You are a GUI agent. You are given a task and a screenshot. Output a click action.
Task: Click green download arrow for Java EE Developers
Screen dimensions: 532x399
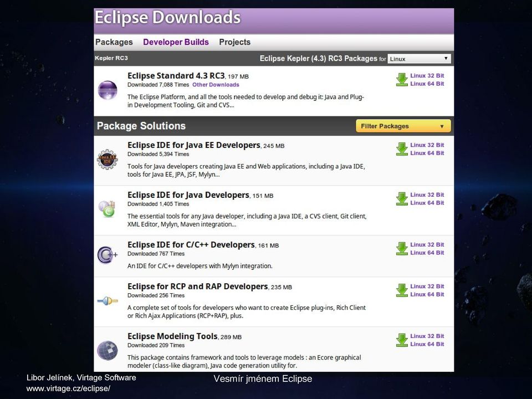[402, 149]
